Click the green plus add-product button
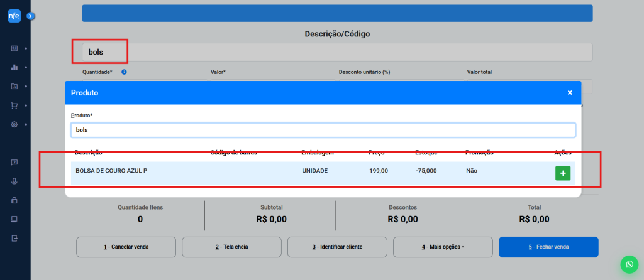 tap(562, 173)
